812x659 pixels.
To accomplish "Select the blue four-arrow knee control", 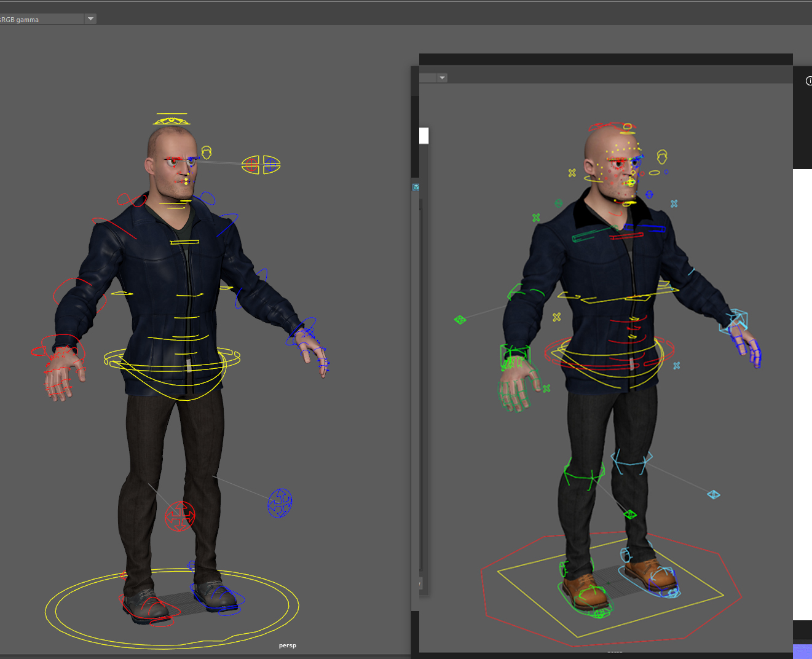I will (280, 503).
